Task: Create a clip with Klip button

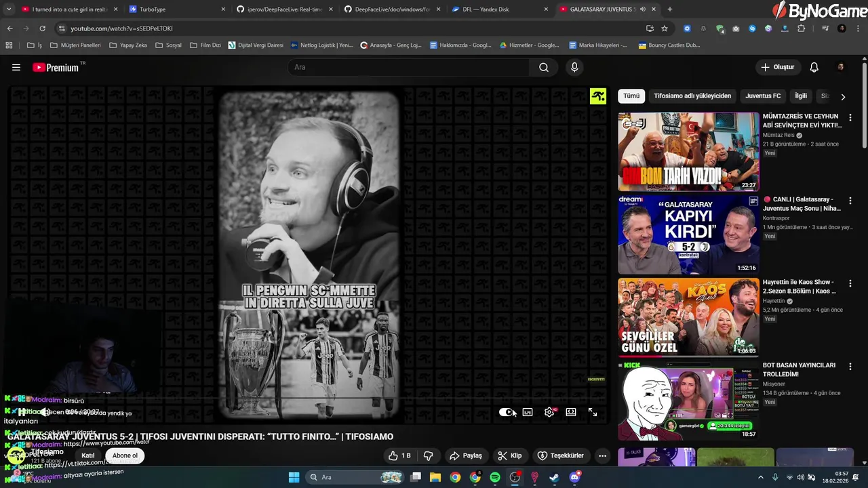Action: click(x=509, y=455)
